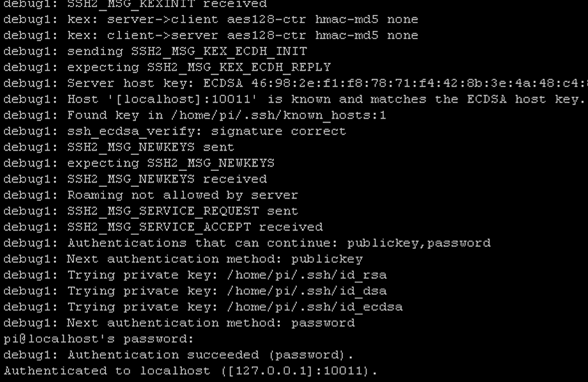Image resolution: width=588 pixels, height=382 pixels.
Task: Click the 'SSH2_MSG_SERVICE_REQUEST sent' line
Action: pyautogui.click(x=151, y=211)
